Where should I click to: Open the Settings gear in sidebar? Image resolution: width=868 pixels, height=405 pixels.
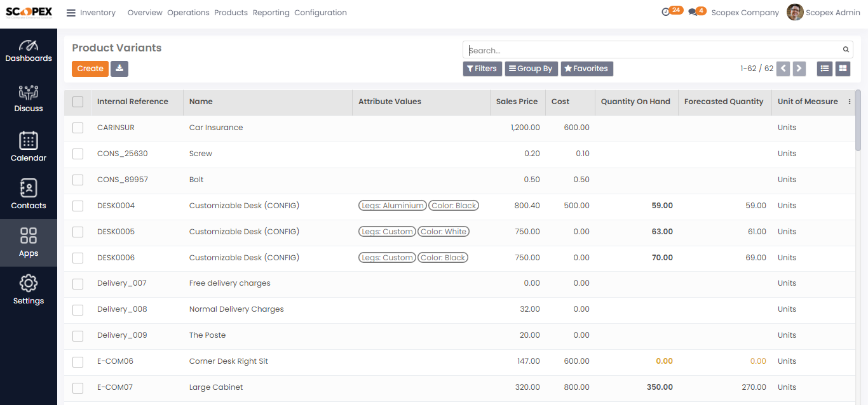click(x=29, y=289)
